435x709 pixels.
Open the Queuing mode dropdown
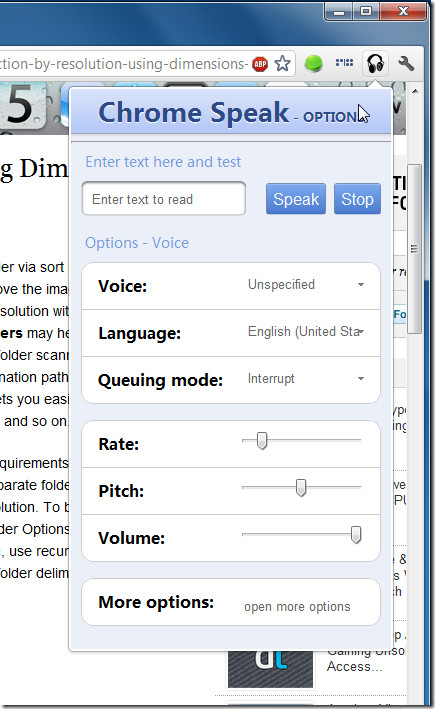click(x=306, y=379)
